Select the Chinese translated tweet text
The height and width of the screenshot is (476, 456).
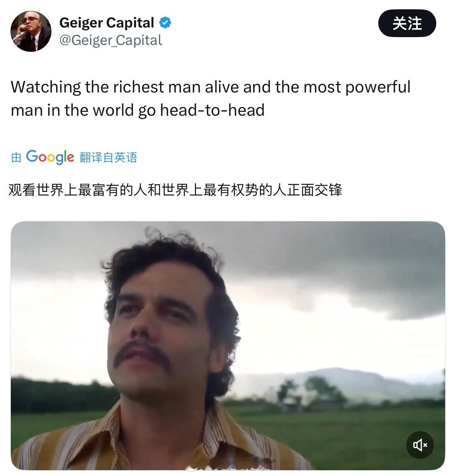175,190
